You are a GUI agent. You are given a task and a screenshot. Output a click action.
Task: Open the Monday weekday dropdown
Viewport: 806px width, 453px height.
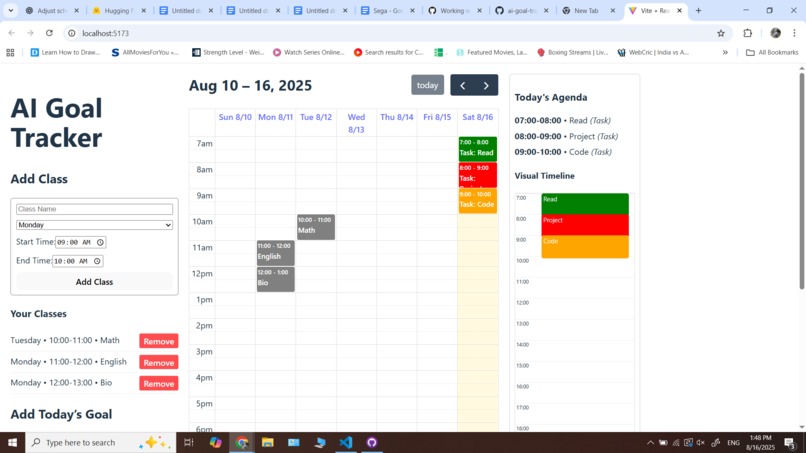click(x=94, y=225)
